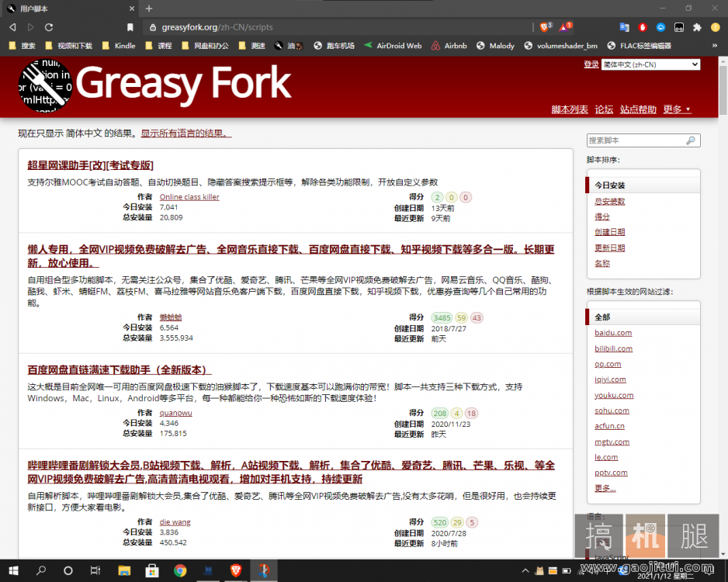Open the red stop-hand extension icon
The width and height of the screenshot is (728, 582).
643,27
